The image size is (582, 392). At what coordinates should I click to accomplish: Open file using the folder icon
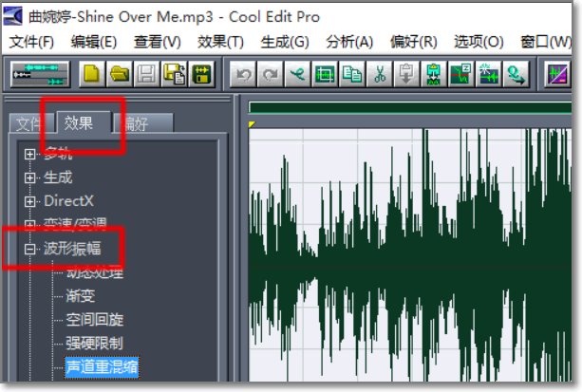tap(120, 74)
